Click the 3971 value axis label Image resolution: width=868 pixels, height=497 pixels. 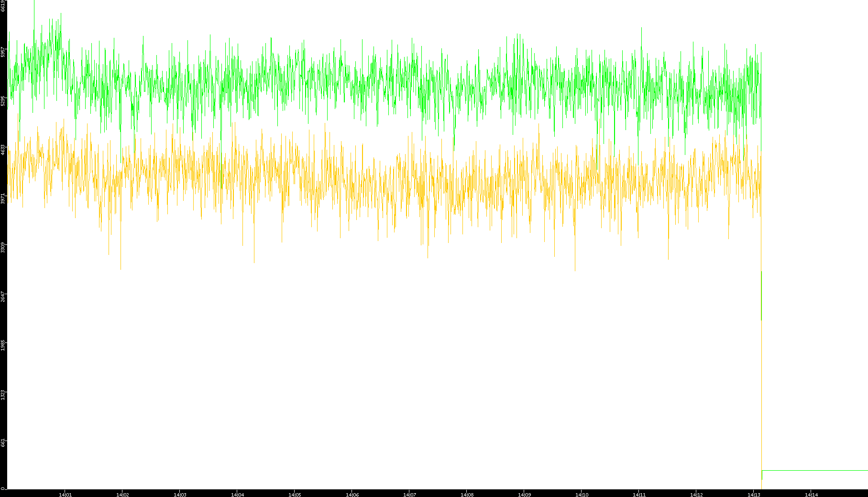click(3, 199)
